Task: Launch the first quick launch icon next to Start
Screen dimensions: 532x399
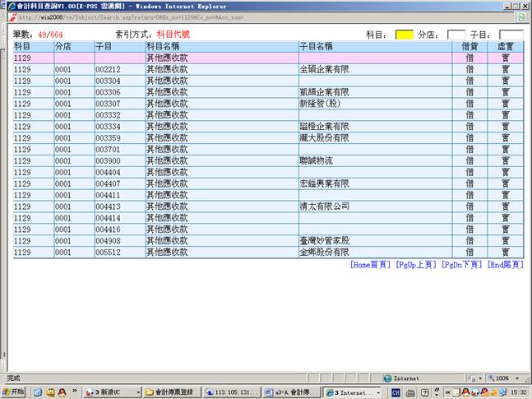Action: pyautogui.click(x=38, y=392)
